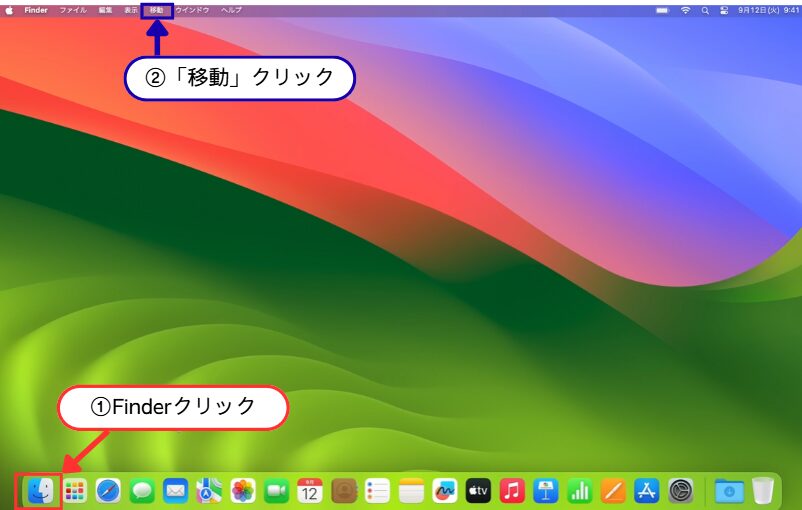Open Launchpad in the Dock

pyautogui.click(x=75, y=490)
